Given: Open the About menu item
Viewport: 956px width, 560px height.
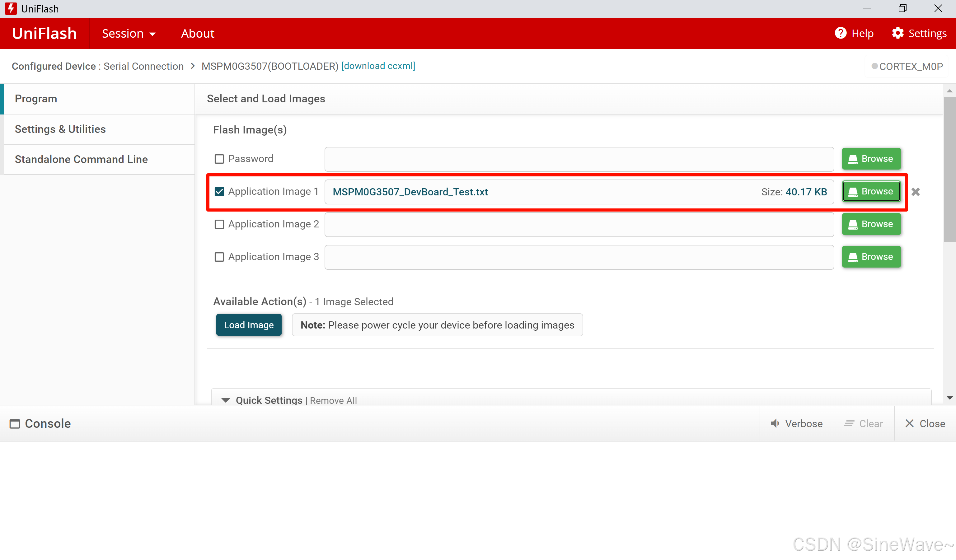Looking at the screenshot, I should click(198, 33).
